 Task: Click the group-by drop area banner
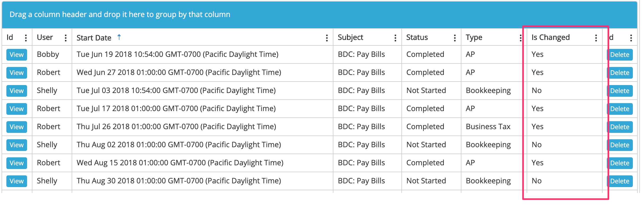pos(320,15)
